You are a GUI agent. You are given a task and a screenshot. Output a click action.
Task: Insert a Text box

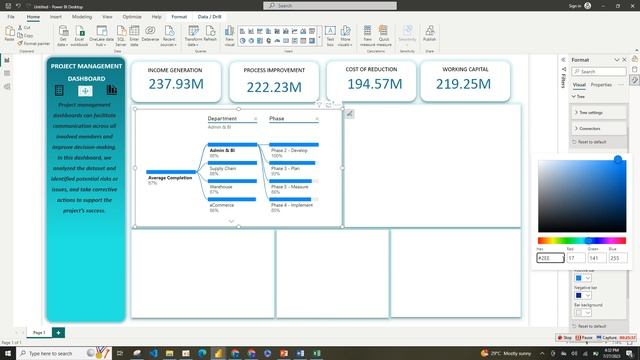point(330,36)
